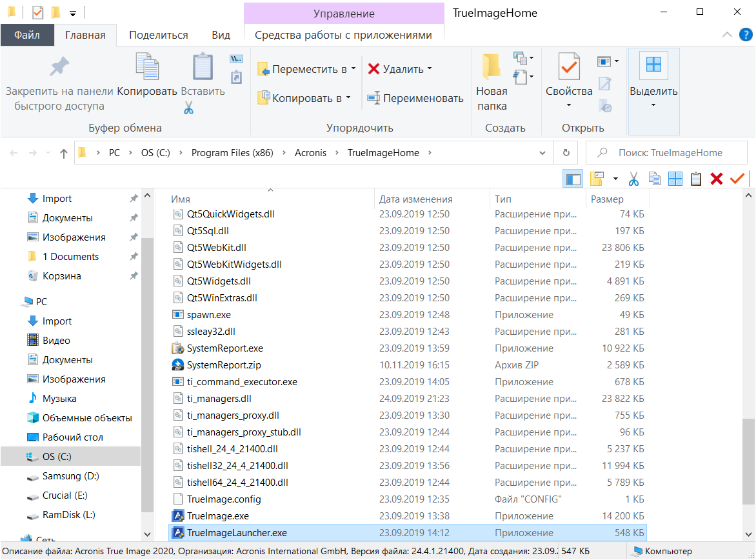Click the blue scissors icon in small toolbar
Viewport: 756px width, 560px height.
pyautogui.click(x=633, y=179)
